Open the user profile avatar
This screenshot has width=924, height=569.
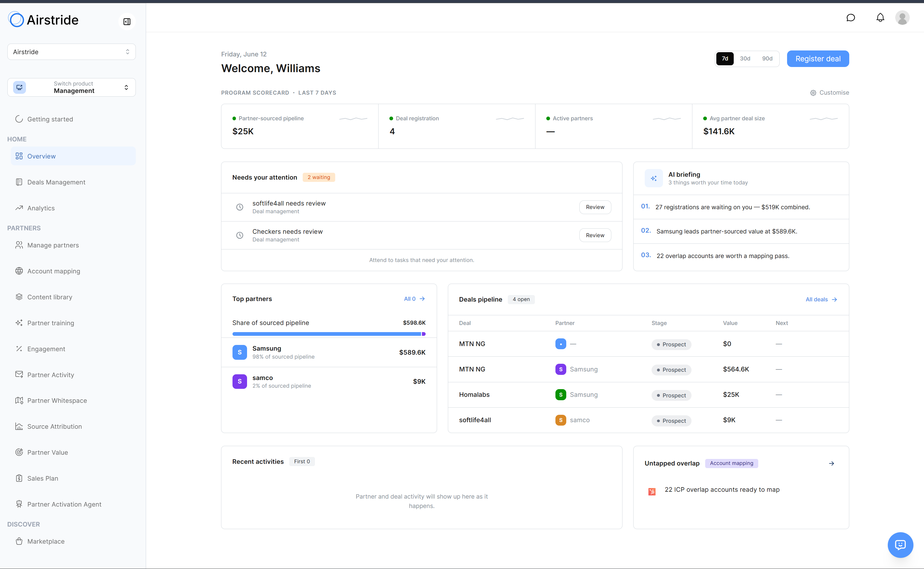pos(902,18)
